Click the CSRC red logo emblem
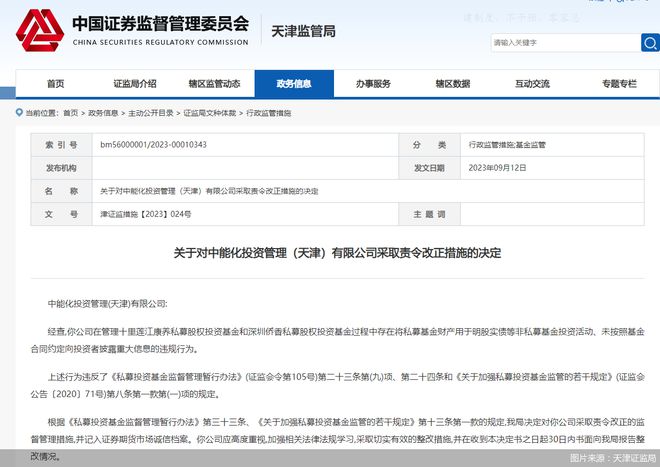 (40, 30)
